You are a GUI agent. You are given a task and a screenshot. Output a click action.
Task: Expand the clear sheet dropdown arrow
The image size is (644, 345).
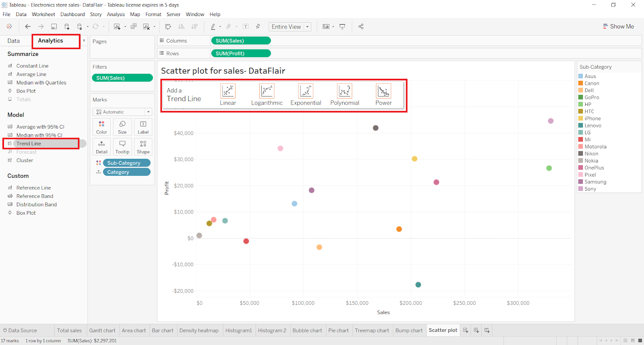[155, 27]
